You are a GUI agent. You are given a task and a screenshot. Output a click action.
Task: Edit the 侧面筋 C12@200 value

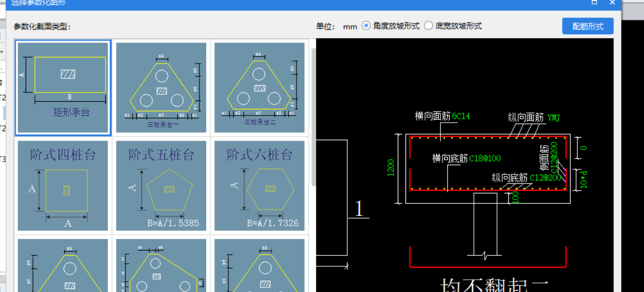(x=554, y=158)
